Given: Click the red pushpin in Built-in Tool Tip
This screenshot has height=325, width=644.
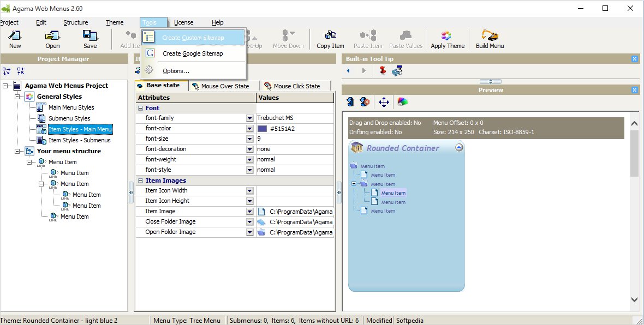Looking at the screenshot, I should [383, 70].
